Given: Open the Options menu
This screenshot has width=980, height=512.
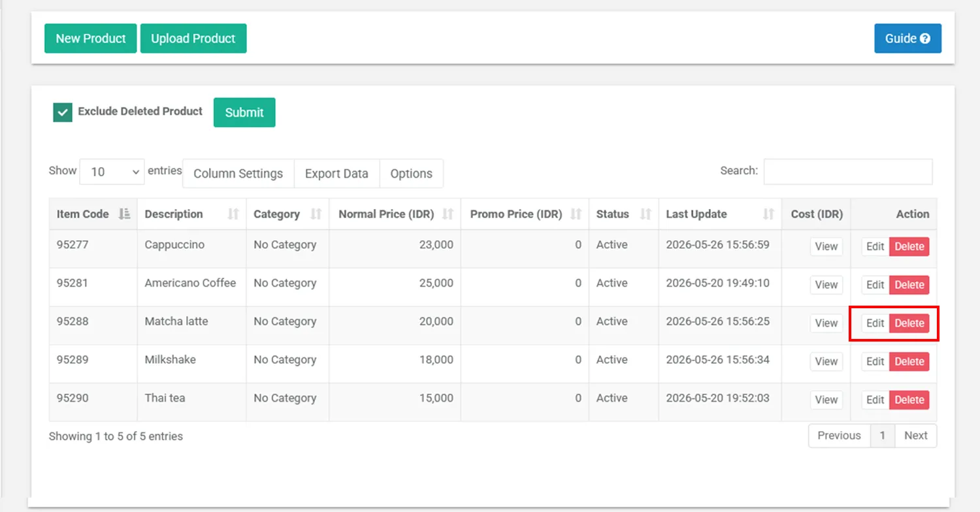Looking at the screenshot, I should coord(411,174).
